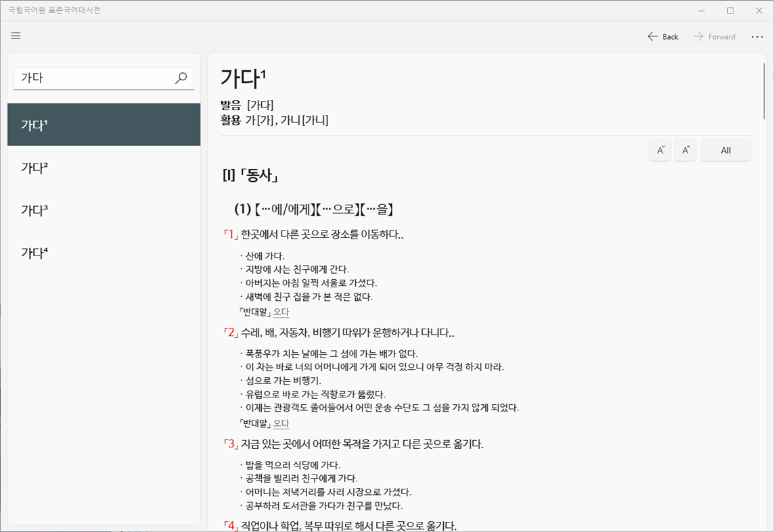This screenshot has height=532, width=774.
Task: Open the hamburger navigation menu
Action: coord(16,36)
